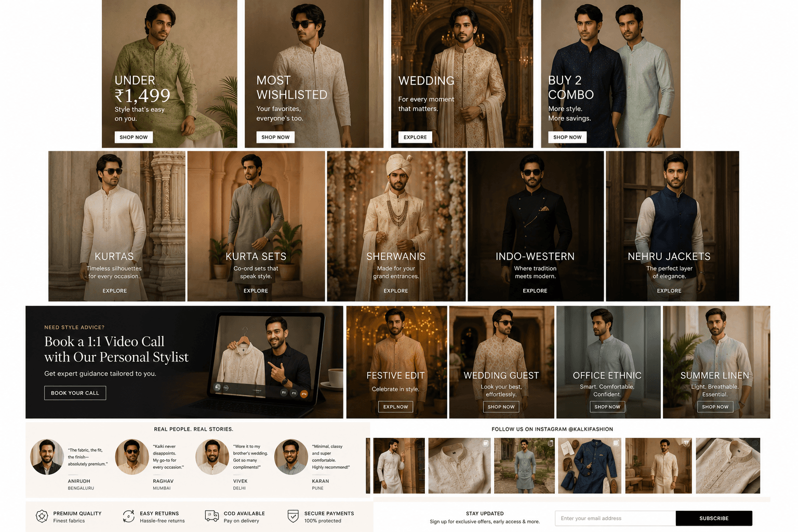The width and height of the screenshot is (798, 532).
Task: Click the Easy Returns arrows icon
Action: click(x=129, y=516)
